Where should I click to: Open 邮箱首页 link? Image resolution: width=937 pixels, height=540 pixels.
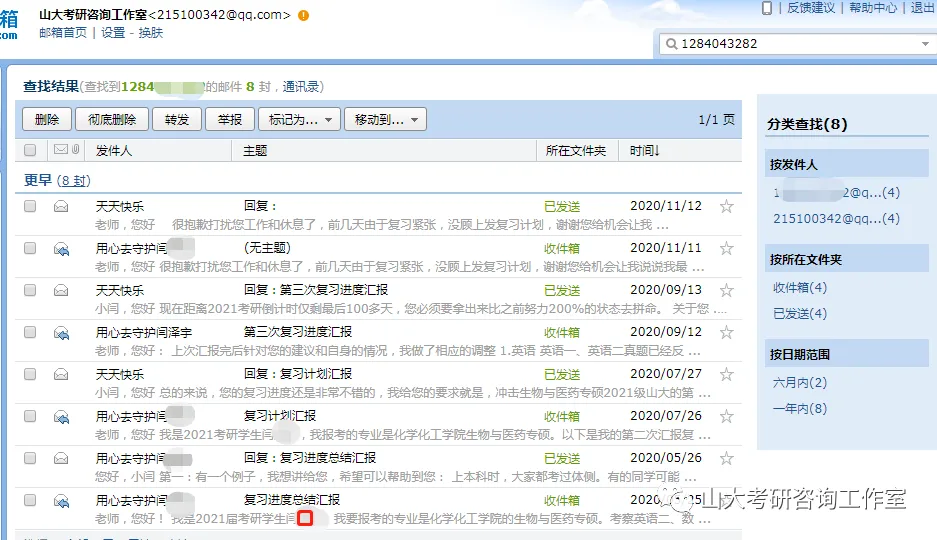pos(63,33)
